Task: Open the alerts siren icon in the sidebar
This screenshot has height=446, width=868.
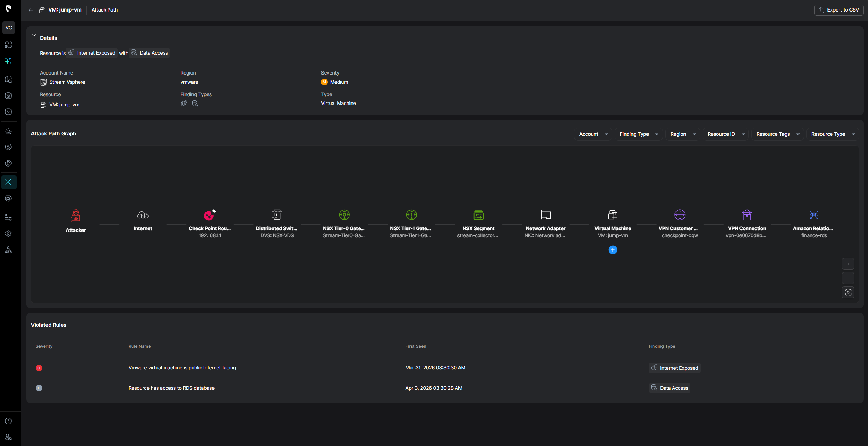Action: click(8, 131)
